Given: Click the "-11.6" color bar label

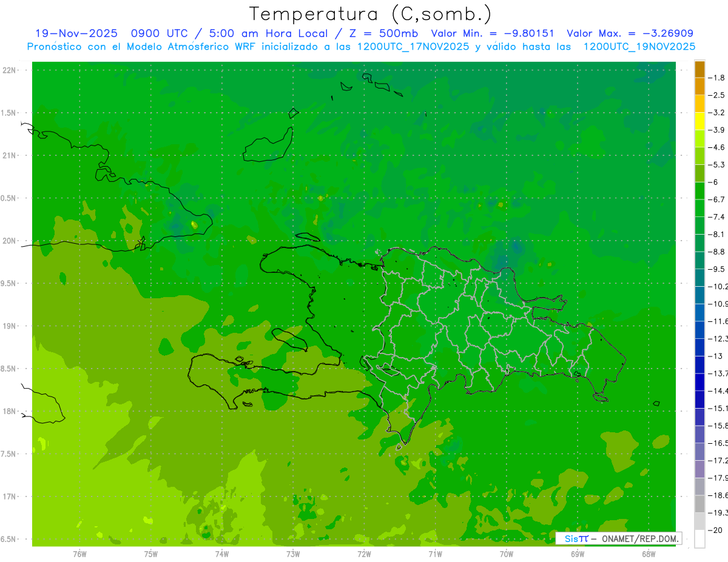Looking at the screenshot, I should 718,321.
